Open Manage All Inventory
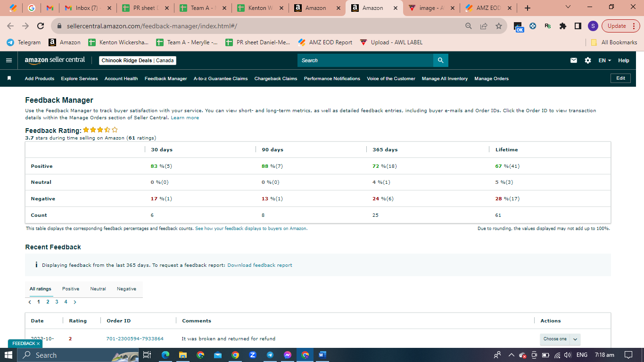Image resolution: width=644 pixels, height=362 pixels. (x=445, y=79)
